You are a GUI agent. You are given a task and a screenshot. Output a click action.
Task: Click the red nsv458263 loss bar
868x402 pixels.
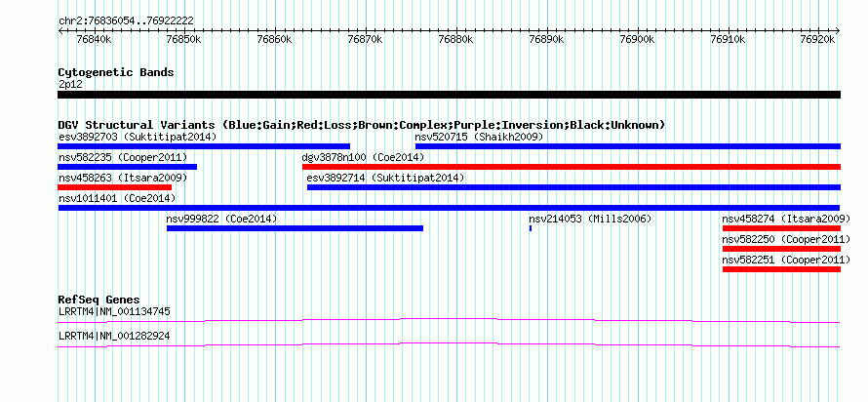[x=114, y=187]
